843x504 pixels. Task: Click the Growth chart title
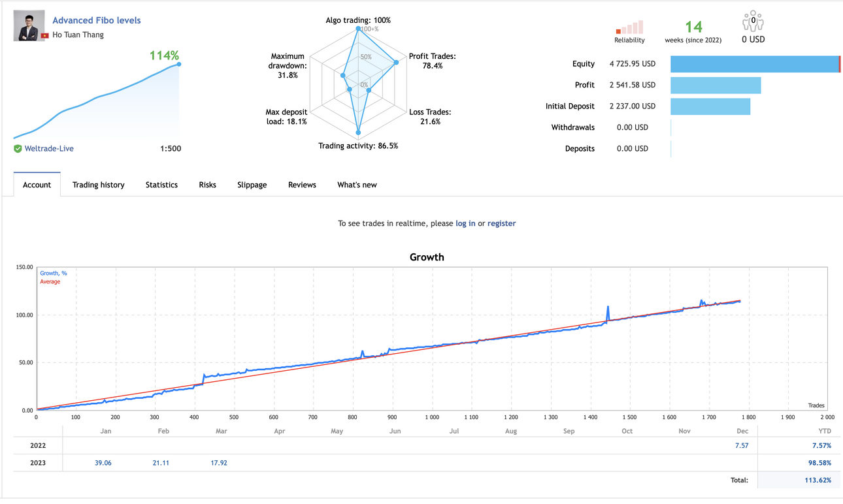point(427,257)
